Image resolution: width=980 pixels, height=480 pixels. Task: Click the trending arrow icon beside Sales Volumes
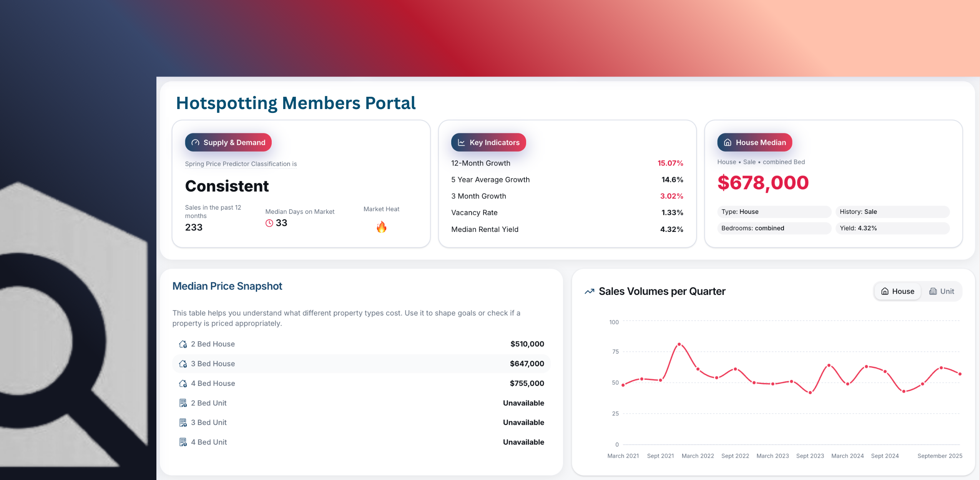589,291
